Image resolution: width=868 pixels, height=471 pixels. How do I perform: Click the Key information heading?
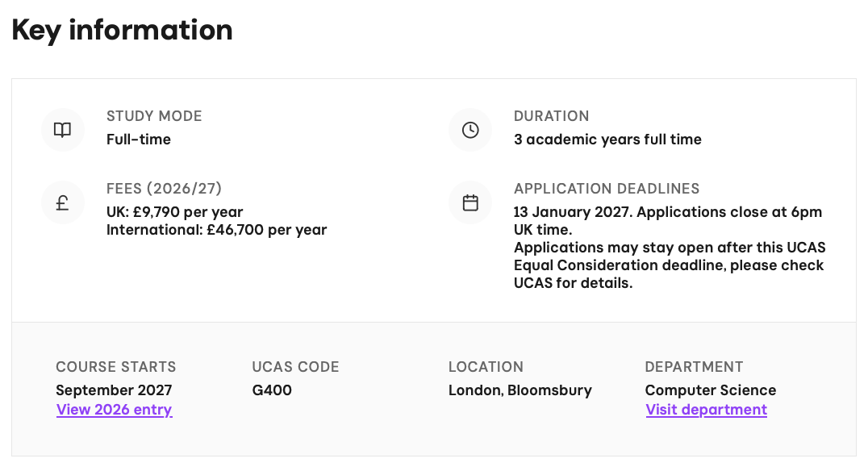click(x=122, y=30)
